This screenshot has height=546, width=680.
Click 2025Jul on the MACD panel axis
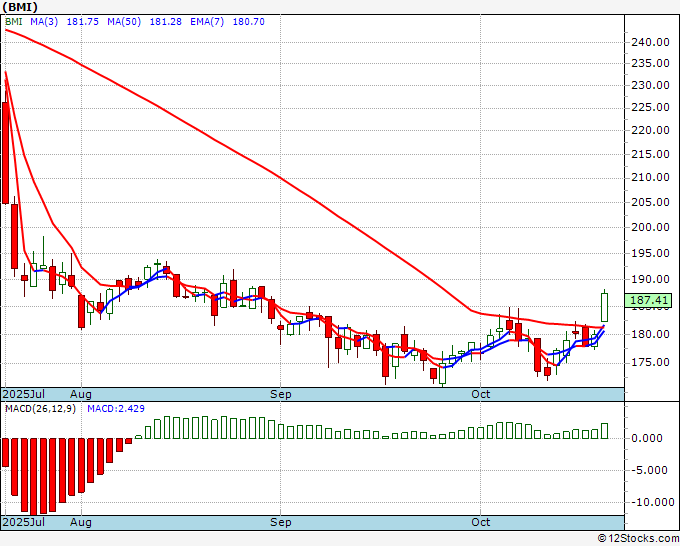click(x=23, y=522)
